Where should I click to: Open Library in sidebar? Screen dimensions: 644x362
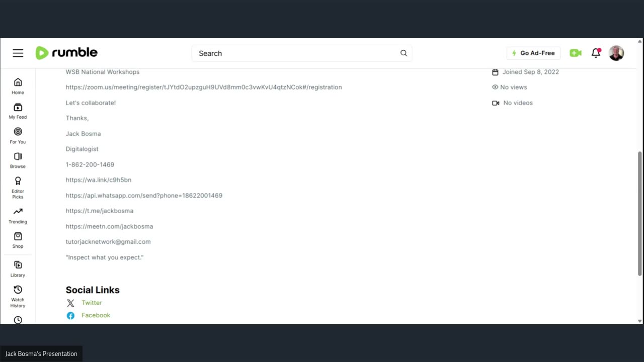point(18,269)
